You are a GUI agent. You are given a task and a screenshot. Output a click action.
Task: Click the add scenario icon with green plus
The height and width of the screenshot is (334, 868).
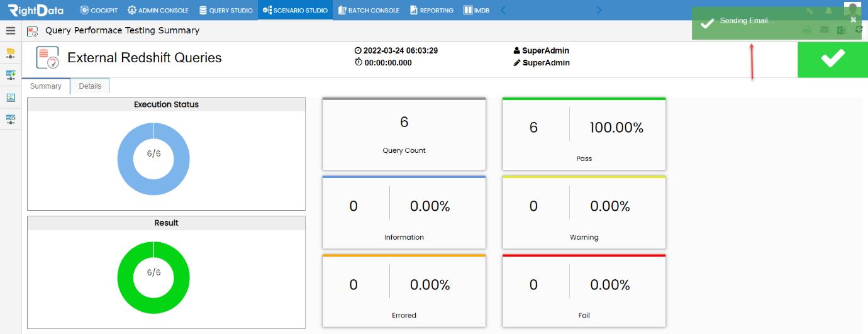(x=11, y=75)
